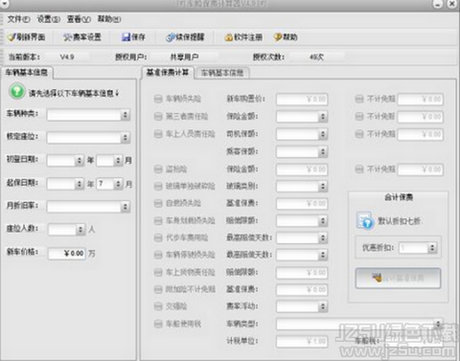
Task: Open the 文件 menu
Action: [19, 19]
